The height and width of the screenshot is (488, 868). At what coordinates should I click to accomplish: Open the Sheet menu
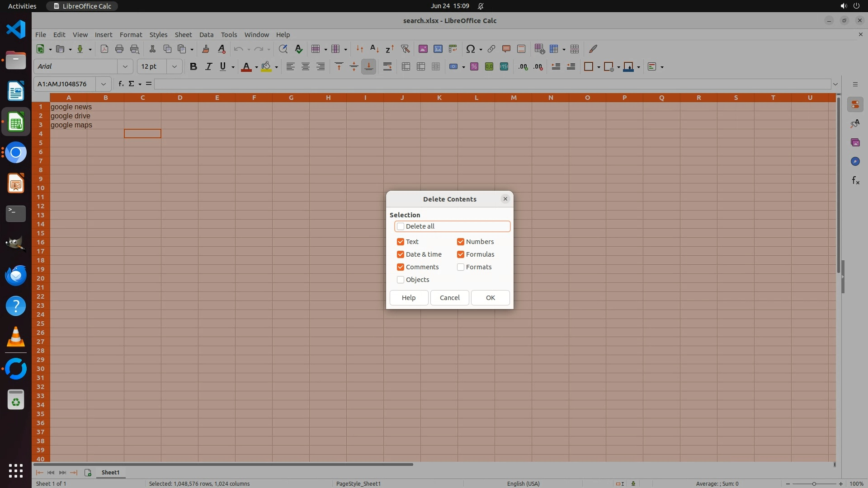tap(183, 35)
